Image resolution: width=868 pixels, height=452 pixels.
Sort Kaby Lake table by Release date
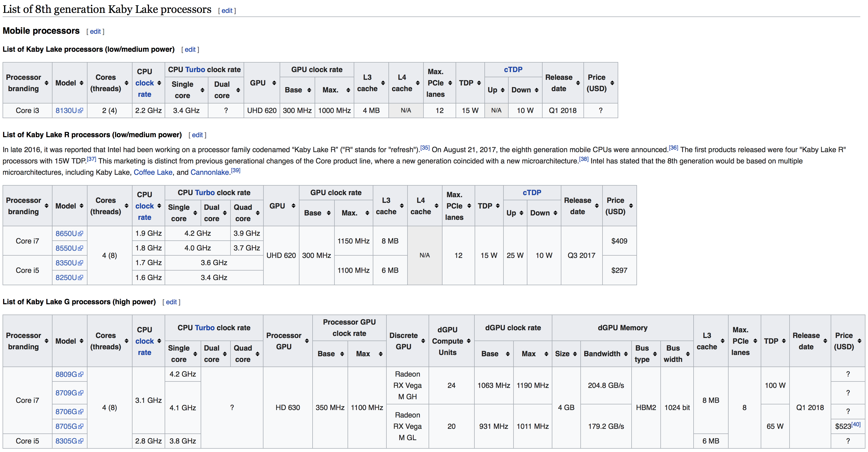point(578,83)
